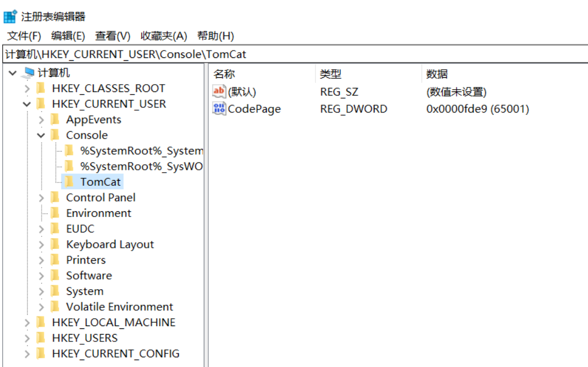Click the 类型 column header
588x367 pixels.
(x=368, y=74)
